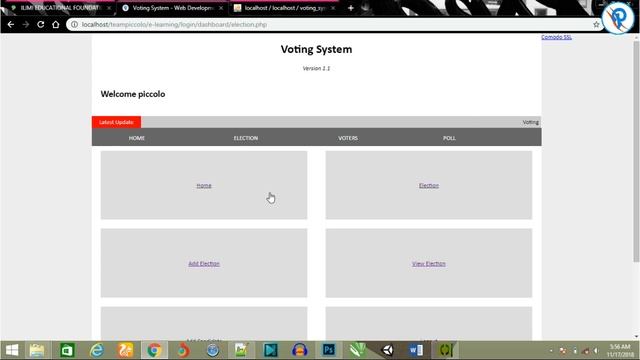The height and width of the screenshot is (360, 640).
Task: Open the Add Election link
Action: click(x=204, y=264)
